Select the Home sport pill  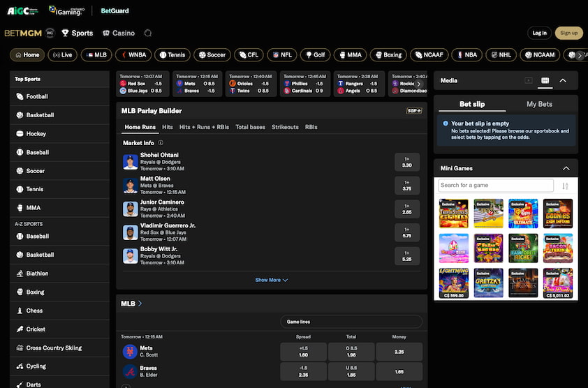pos(27,54)
